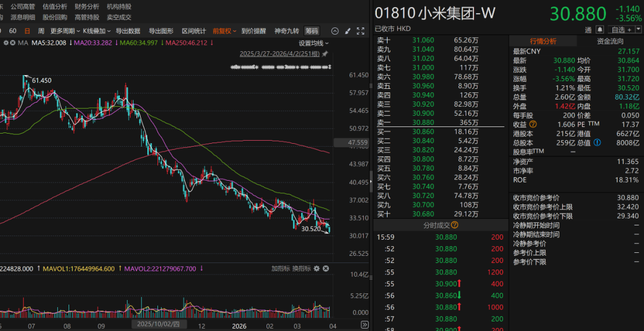Close the volume indicator panel
Image resolution: width=644 pixels, height=331 pixels.
click(326, 269)
